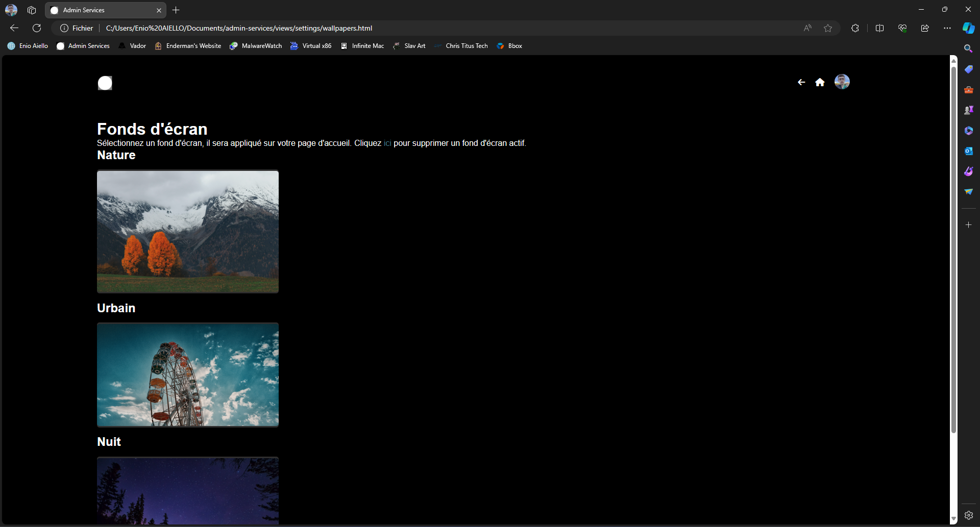980x527 pixels.
Task: Click the page vertical scrollbar thumb
Action: [x=953, y=250]
